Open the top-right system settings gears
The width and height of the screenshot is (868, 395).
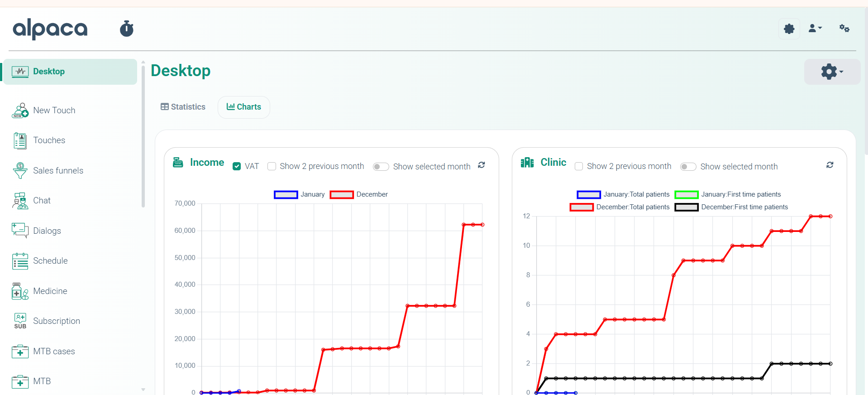click(844, 29)
